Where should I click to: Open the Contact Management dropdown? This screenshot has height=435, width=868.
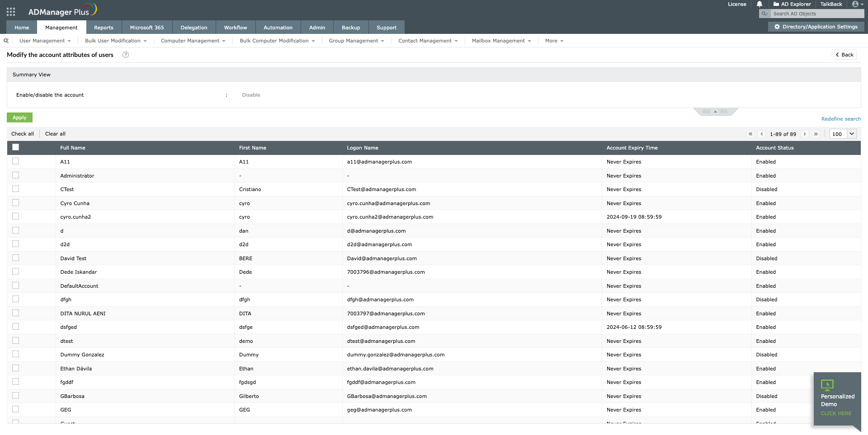428,41
